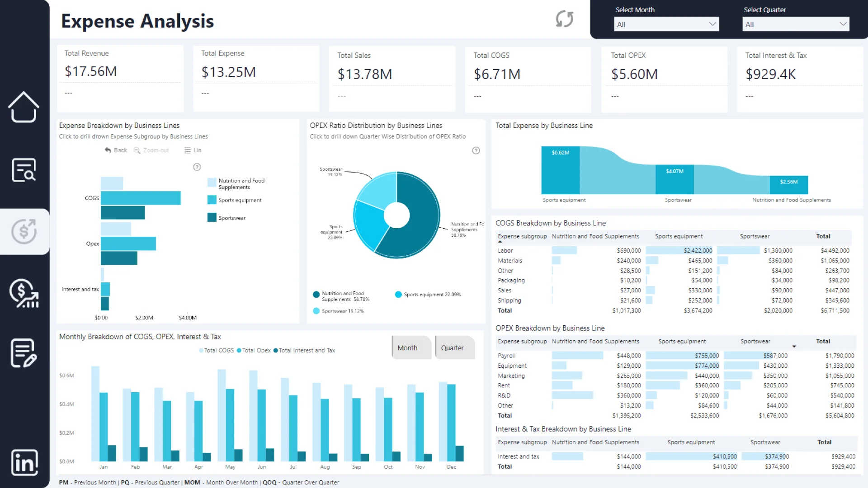Click the Lin scale icon
This screenshot has height=488, width=868.
(x=188, y=150)
